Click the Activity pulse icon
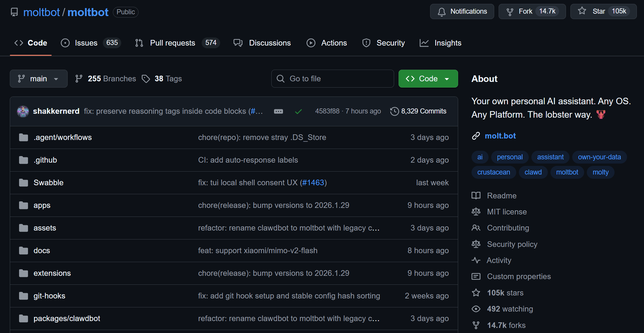Image resolution: width=644 pixels, height=333 pixels. 476,260
